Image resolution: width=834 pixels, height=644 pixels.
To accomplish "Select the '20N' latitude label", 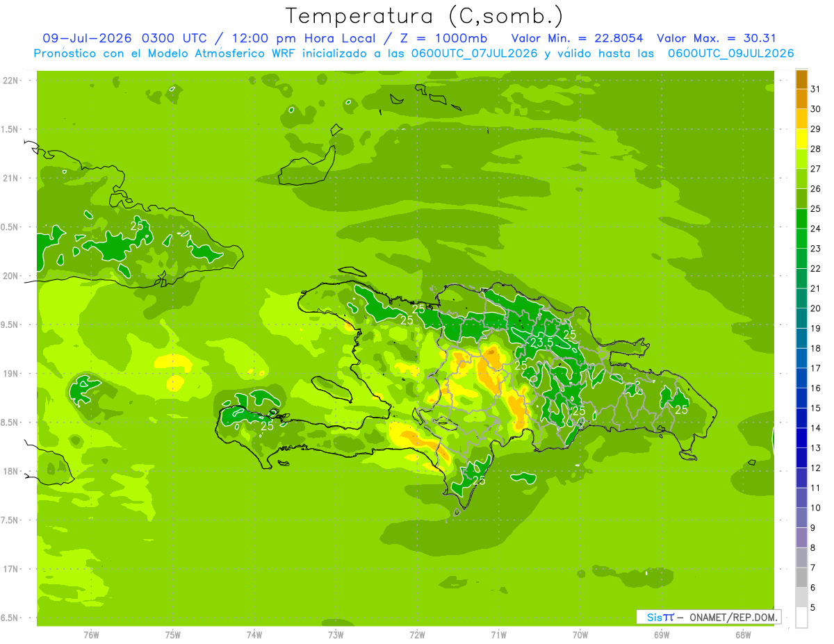I will point(10,276).
